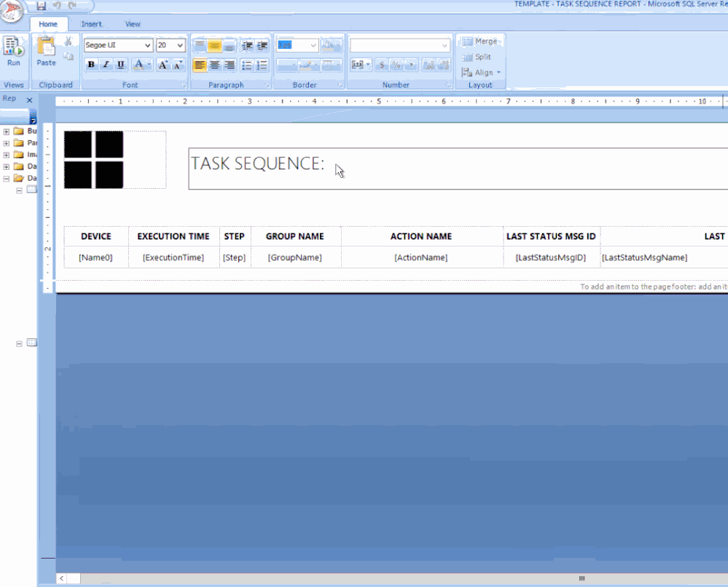This screenshot has height=587, width=728.
Task: Click the increase decimal places icon
Action: tap(429, 65)
